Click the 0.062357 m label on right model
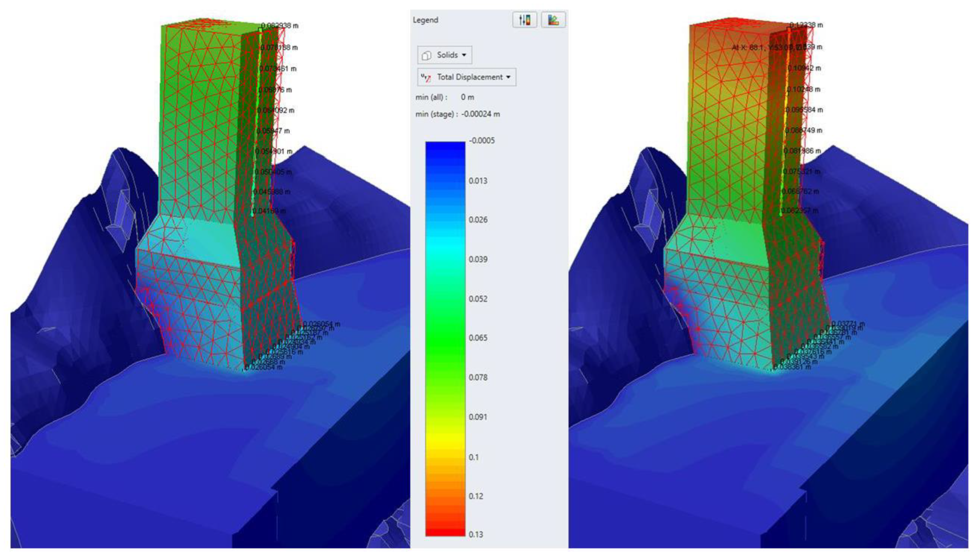The image size is (980, 559). (800, 210)
